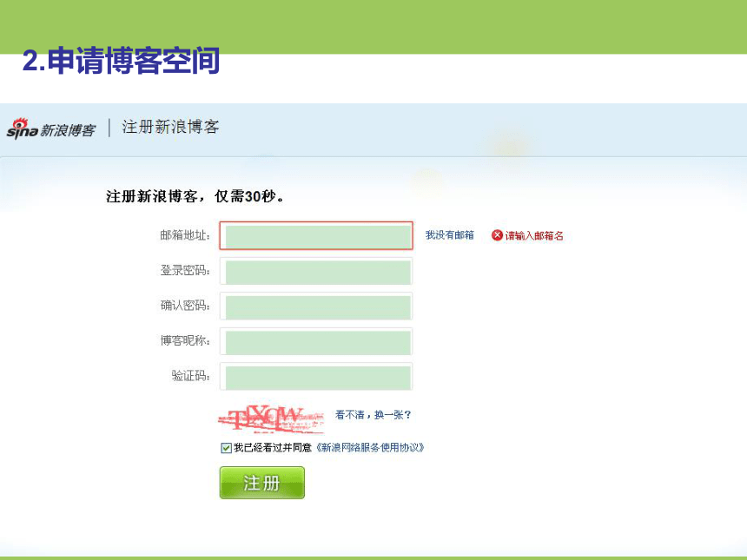Open the 我没有邮箱 link

pos(450,235)
